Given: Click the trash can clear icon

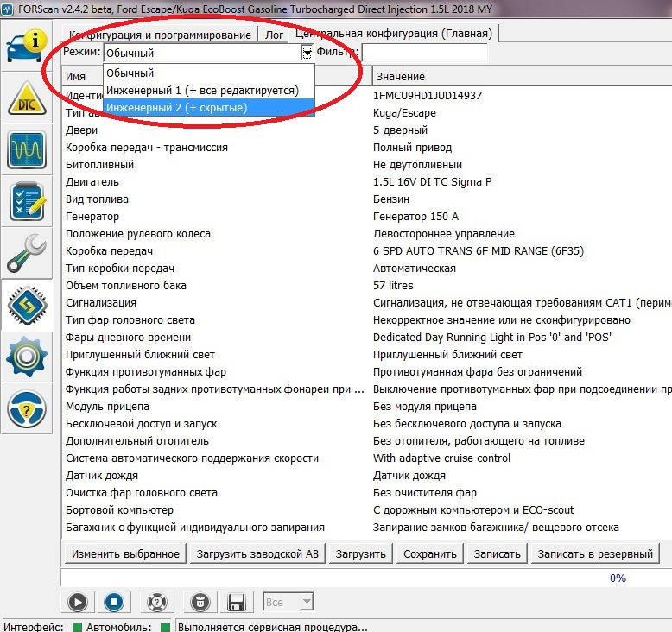Looking at the screenshot, I should pos(200,602).
